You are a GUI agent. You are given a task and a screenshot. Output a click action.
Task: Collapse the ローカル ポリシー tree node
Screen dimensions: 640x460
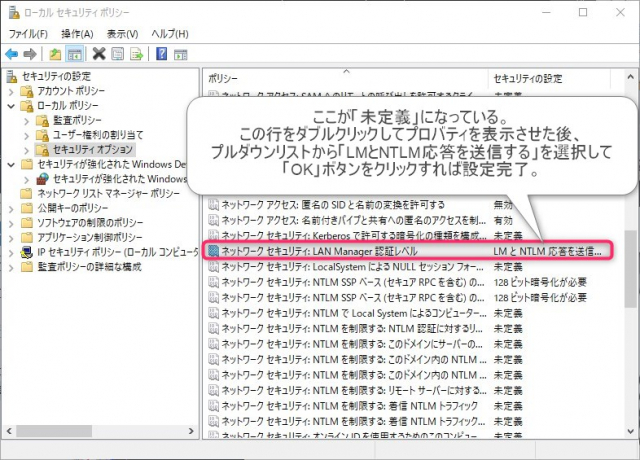point(11,106)
